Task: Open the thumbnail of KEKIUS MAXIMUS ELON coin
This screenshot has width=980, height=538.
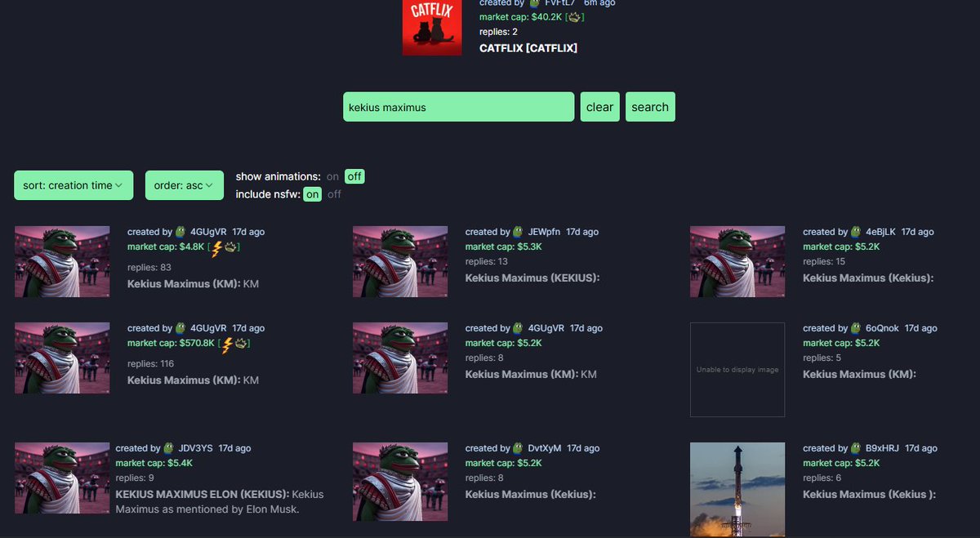Action: (x=62, y=478)
